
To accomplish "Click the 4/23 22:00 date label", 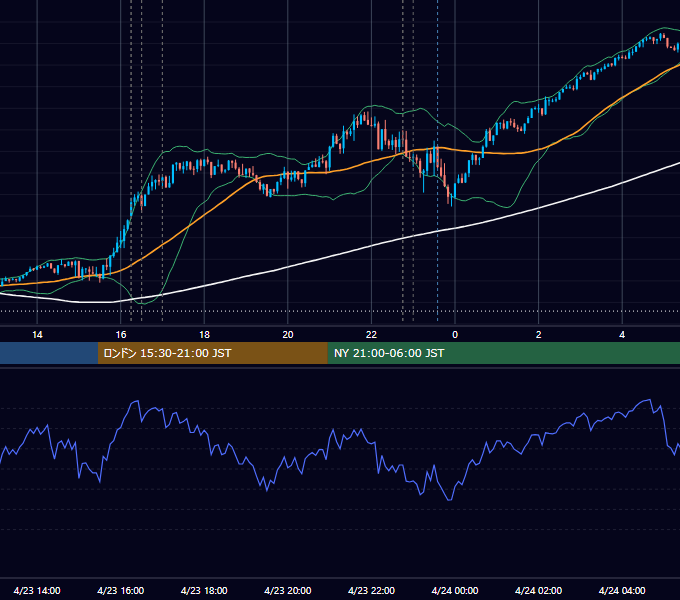I will coord(371,590).
